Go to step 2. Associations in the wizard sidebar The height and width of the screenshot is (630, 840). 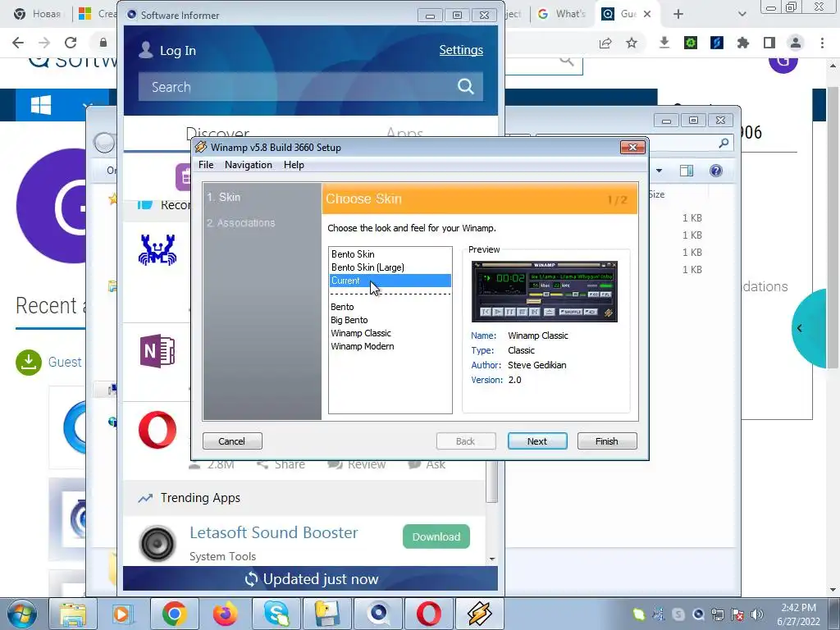tap(240, 222)
